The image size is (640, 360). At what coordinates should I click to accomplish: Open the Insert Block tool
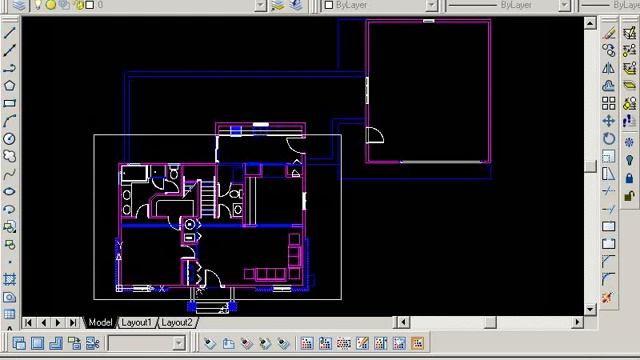point(9,227)
